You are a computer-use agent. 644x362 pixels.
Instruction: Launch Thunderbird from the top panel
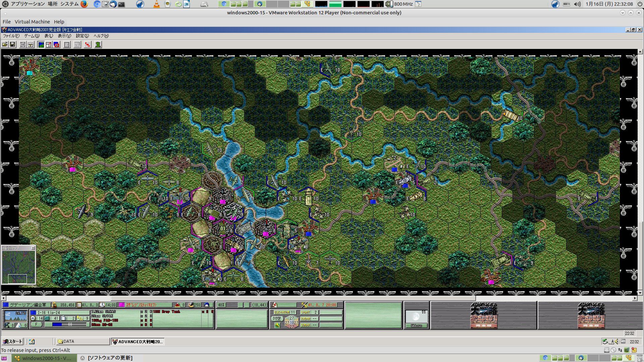pyautogui.click(x=113, y=4)
